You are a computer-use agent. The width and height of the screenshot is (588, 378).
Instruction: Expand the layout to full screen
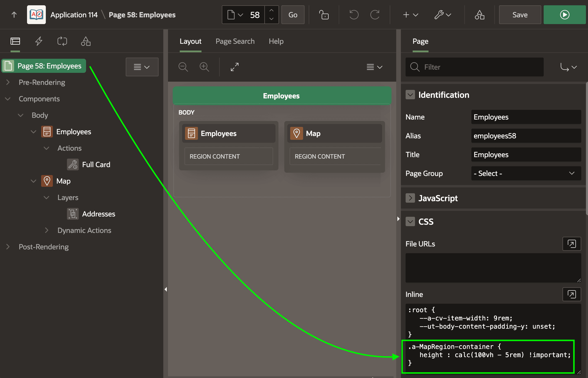tap(234, 67)
